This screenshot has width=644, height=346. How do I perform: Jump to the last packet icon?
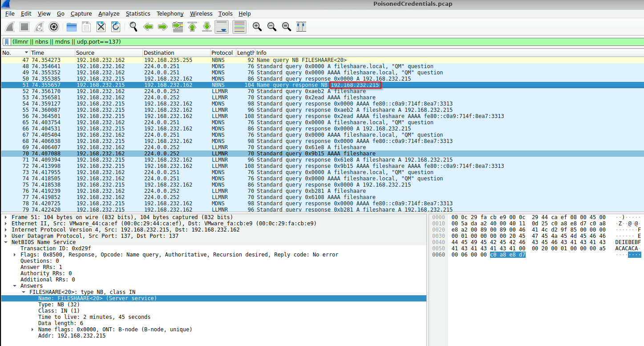pyautogui.click(x=207, y=27)
